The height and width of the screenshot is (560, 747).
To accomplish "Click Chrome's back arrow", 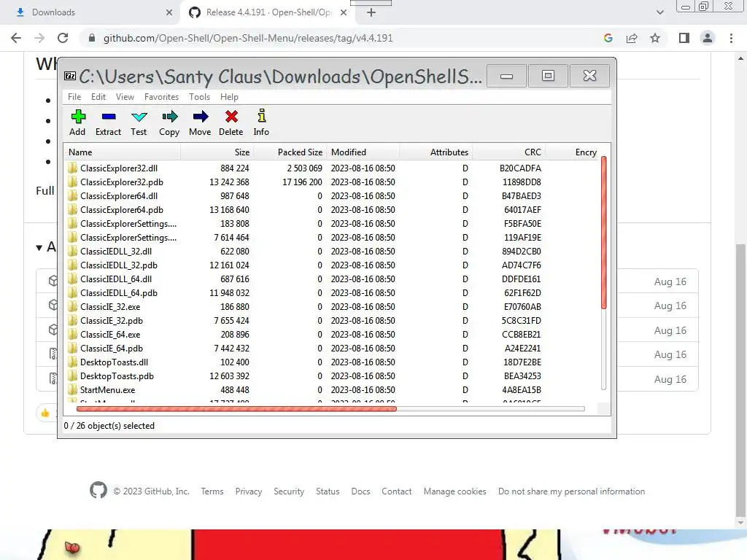I will coord(16,38).
